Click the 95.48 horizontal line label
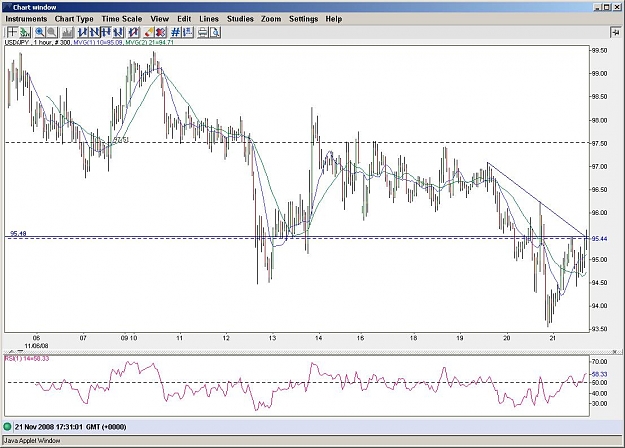This screenshot has height=448, width=625. (x=18, y=234)
